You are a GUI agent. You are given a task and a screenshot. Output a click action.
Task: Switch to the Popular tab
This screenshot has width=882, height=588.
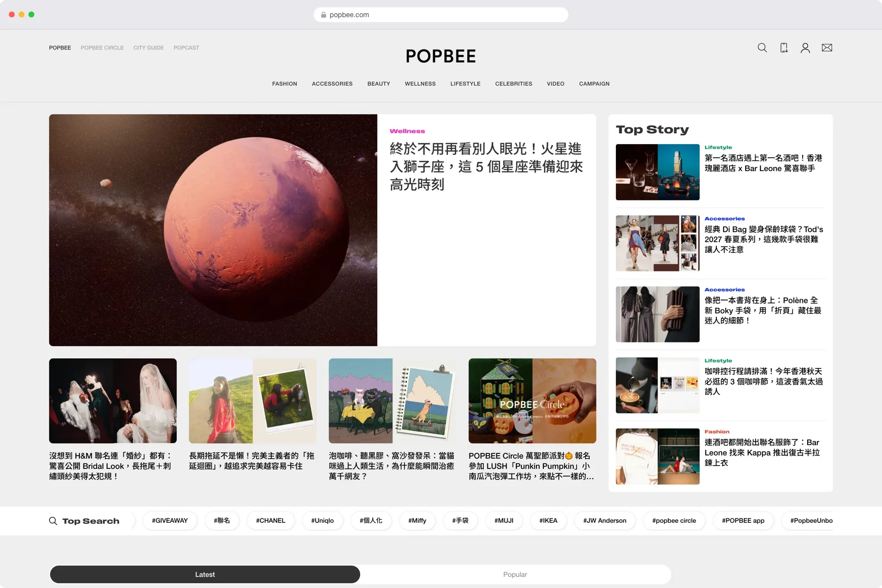coord(515,574)
